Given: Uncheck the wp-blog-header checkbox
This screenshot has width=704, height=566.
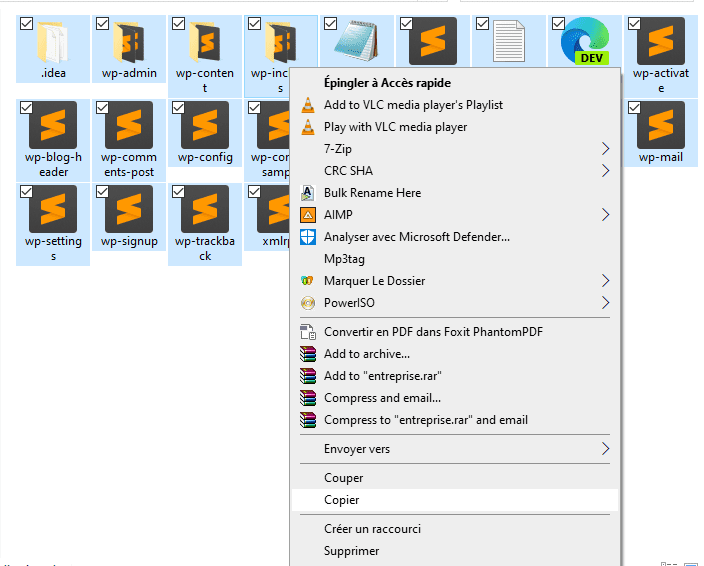Looking at the screenshot, I should pyautogui.click(x=26, y=108).
